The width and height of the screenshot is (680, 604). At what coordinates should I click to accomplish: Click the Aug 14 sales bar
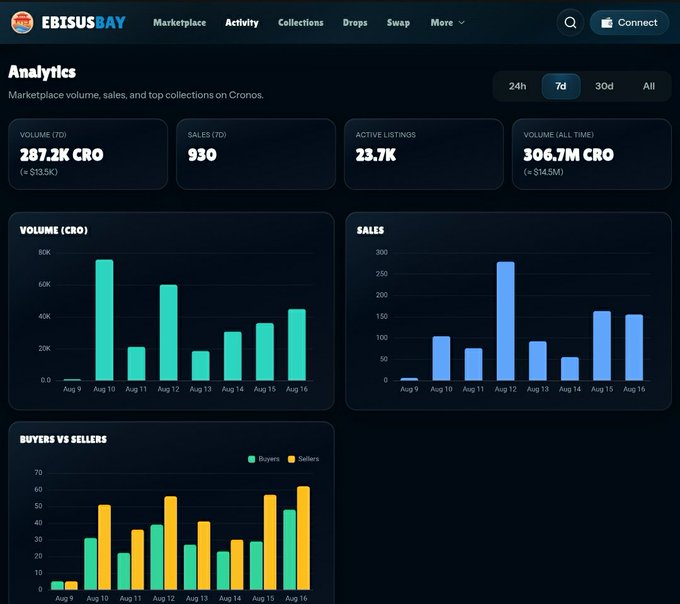click(570, 369)
